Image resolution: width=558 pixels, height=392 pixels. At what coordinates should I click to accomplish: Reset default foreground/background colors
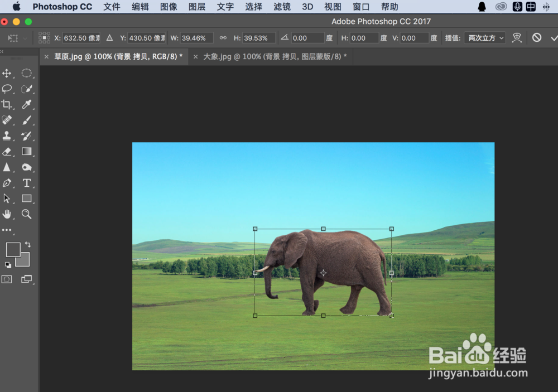tap(8, 265)
